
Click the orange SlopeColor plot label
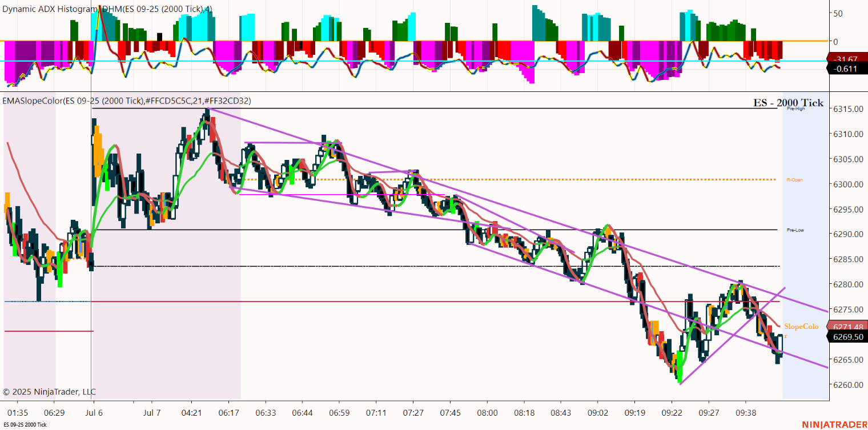801,330
